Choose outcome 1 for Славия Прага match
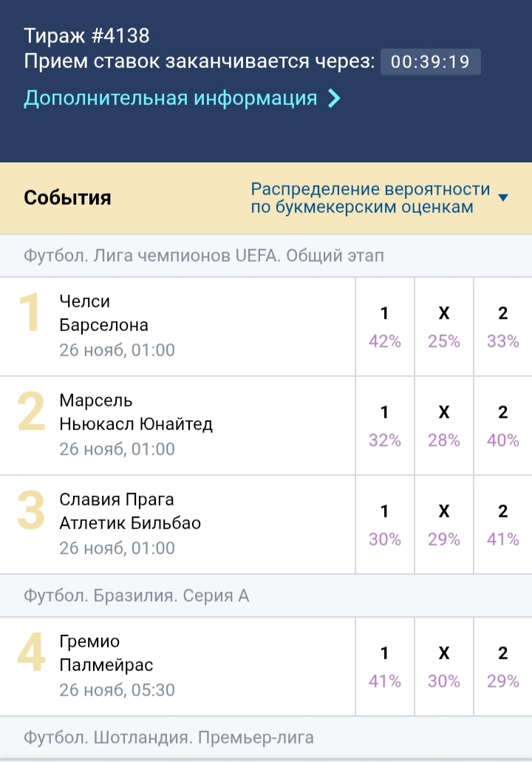 click(x=384, y=525)
